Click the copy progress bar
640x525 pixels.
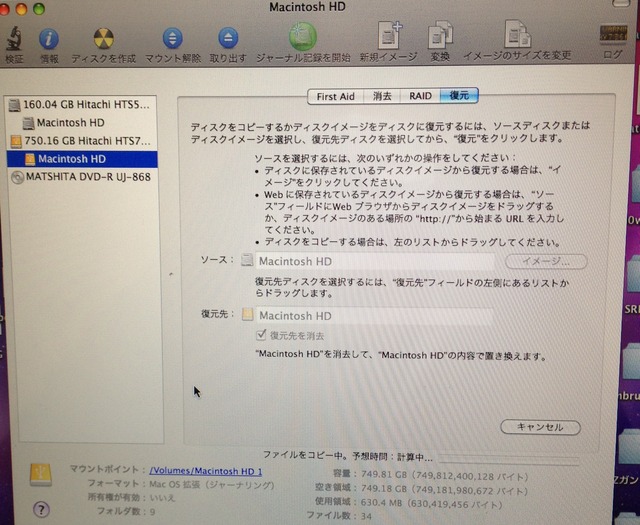(508, 458)
